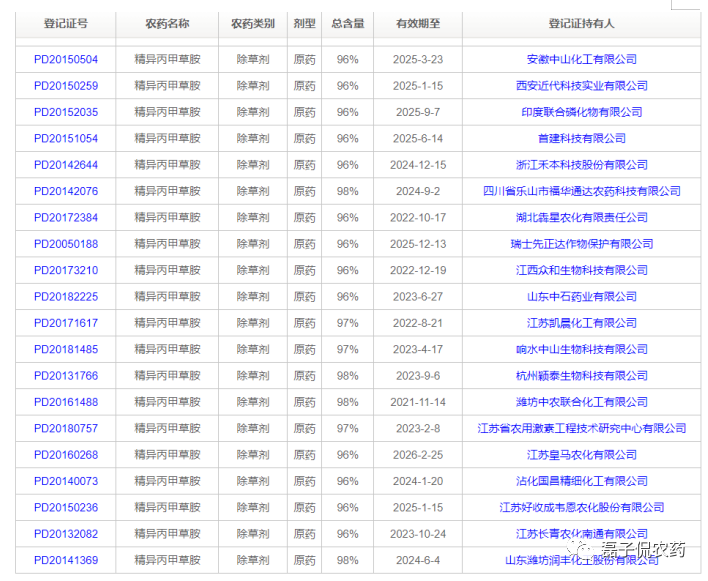This screenshot has width=708, height=581.
Task: Open registration number PD20151054
Action: pyautogui.click(x=66, y=139)
